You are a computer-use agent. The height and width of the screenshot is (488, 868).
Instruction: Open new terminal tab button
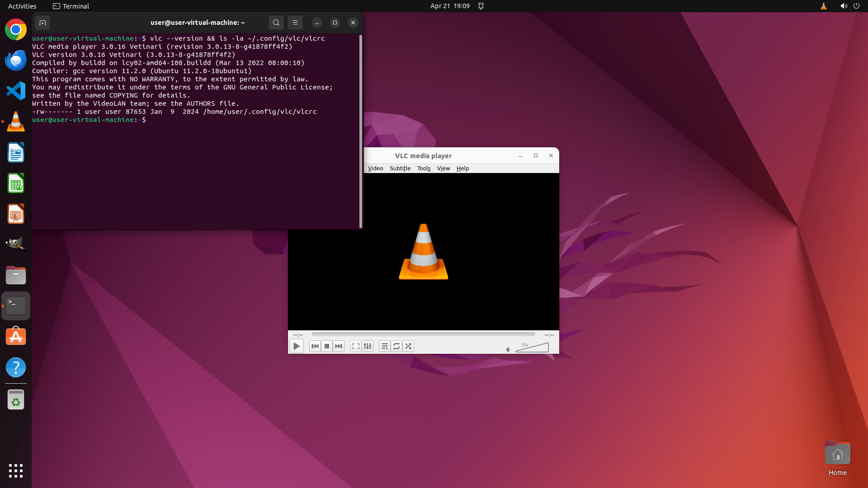pyautogui.click(x=42, y=23)
